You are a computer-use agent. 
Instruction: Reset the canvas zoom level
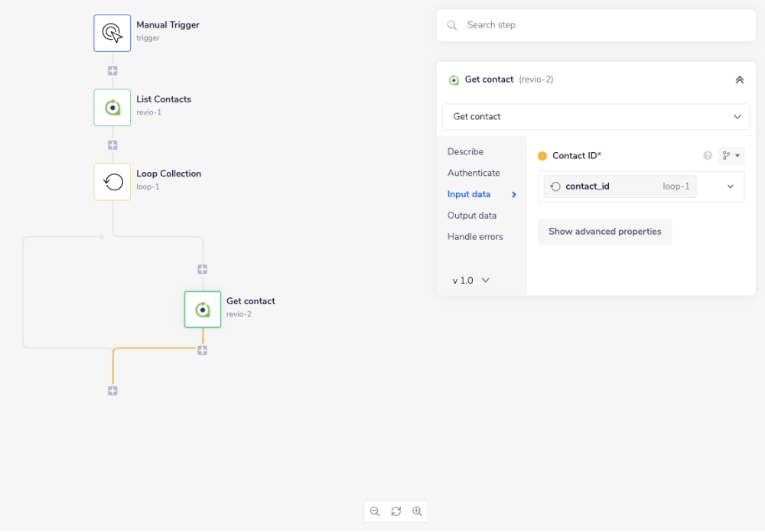(396, 511)
